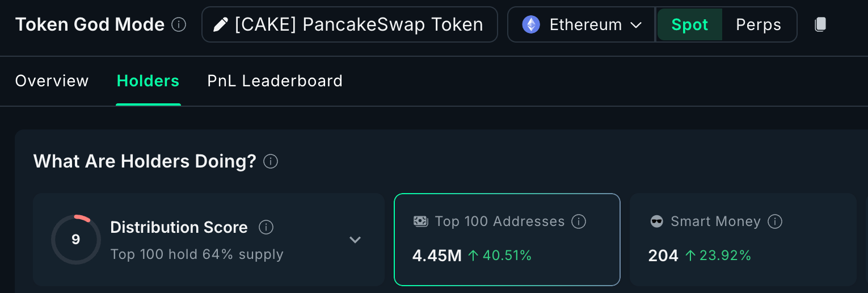The height and width of the screenshot is (293, 868).
Task: Click info icon next to Distribution Score
Action: (266, 228)
